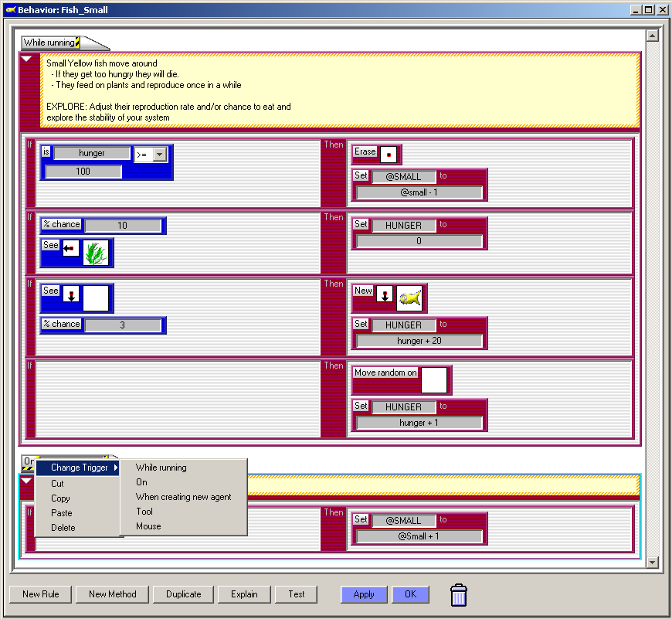Select When creating new agent trigger
This screenshot has width=672, height=619.
[x=183, y=497]
